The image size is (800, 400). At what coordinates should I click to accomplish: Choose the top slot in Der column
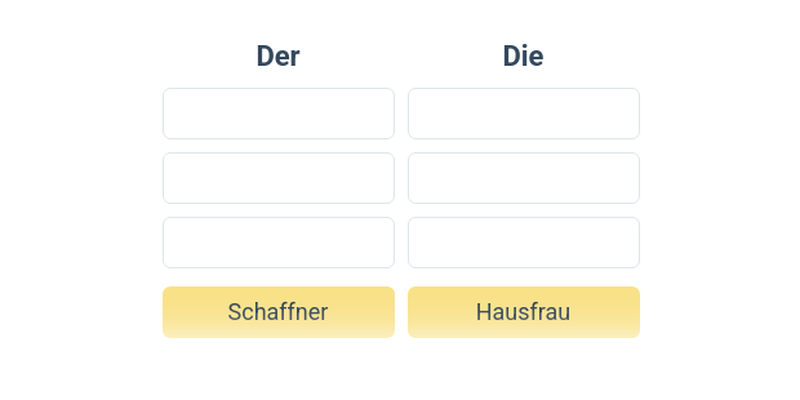(x=278, y=114)
